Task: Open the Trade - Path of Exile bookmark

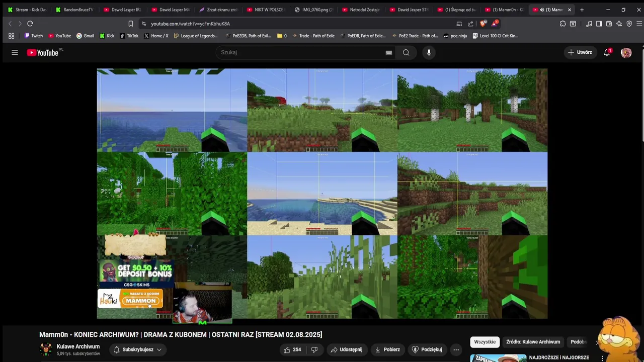Action: (x=313, y=36)
